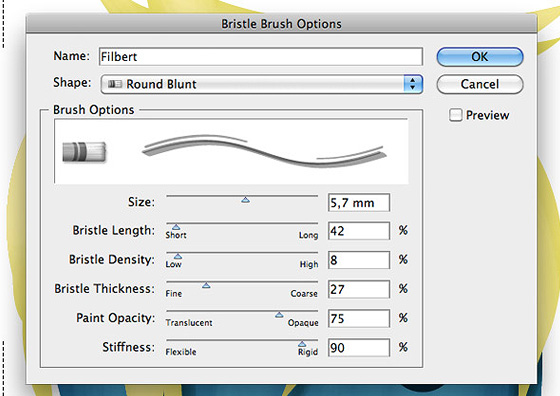Click the Brush Options group label
This screenshot has width=560, height=396.
click(94, 110)
